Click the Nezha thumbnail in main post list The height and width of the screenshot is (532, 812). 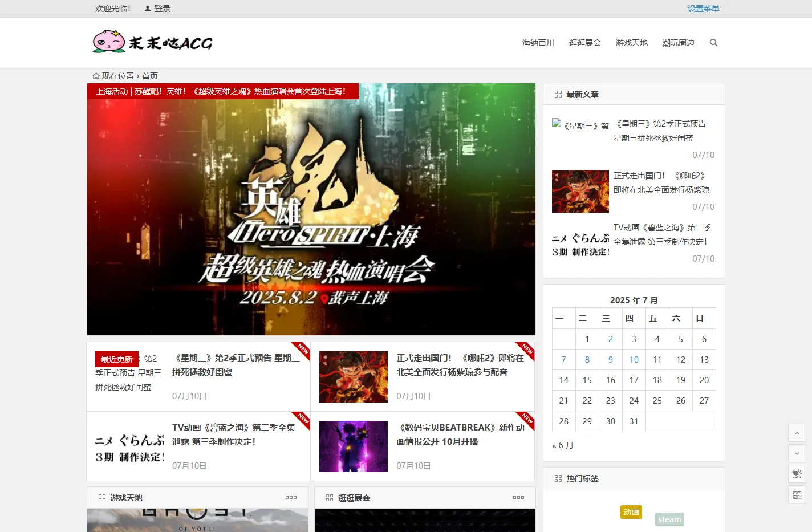click(x=354, y=377)
